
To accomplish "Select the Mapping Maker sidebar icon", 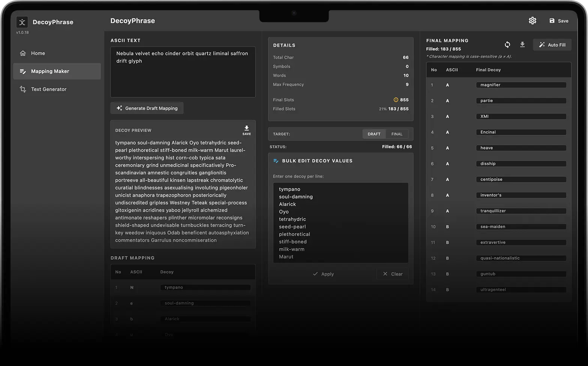I will [x=22, y=71].
